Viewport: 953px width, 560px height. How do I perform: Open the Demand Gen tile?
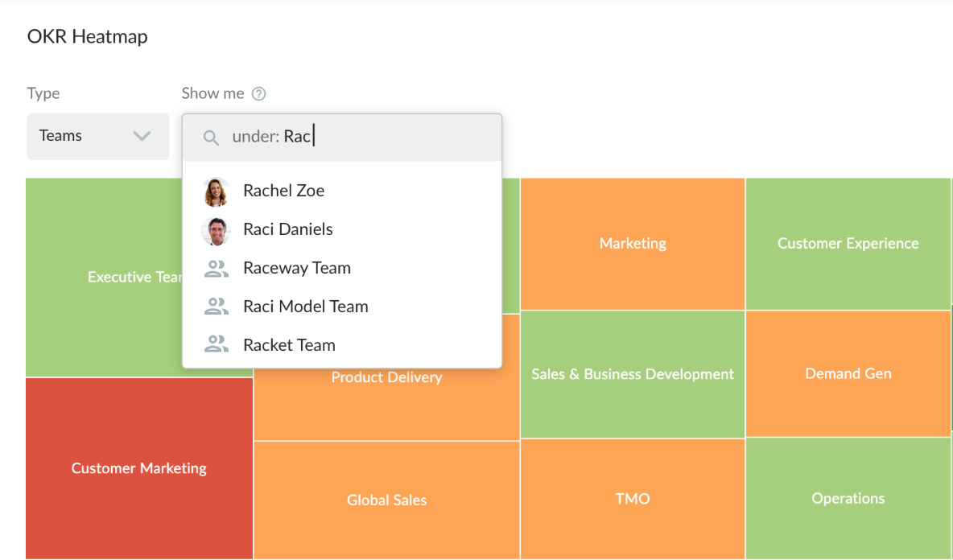(x=848, y=373)
